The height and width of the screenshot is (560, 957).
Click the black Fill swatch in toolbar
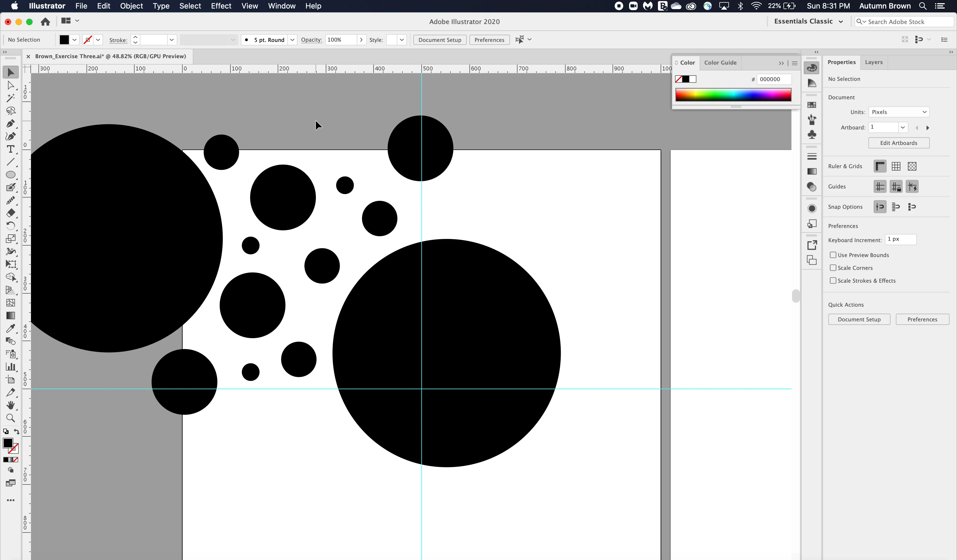point(7,443)
